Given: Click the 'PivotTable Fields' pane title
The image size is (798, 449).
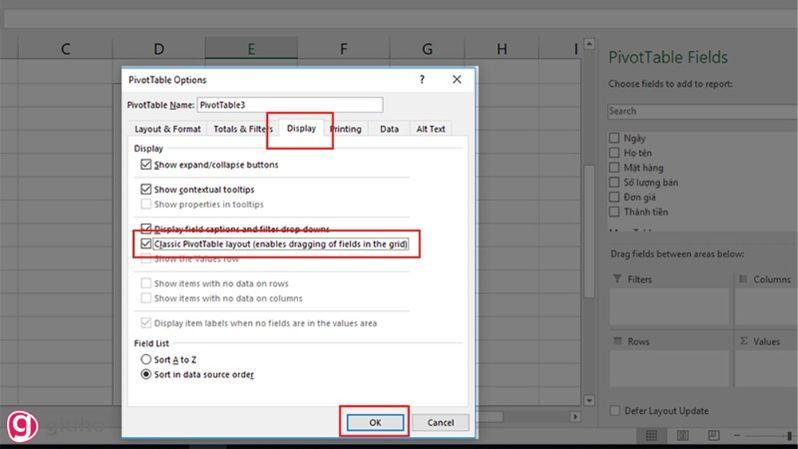Looking at the screenshot, I should click(668, 57).
